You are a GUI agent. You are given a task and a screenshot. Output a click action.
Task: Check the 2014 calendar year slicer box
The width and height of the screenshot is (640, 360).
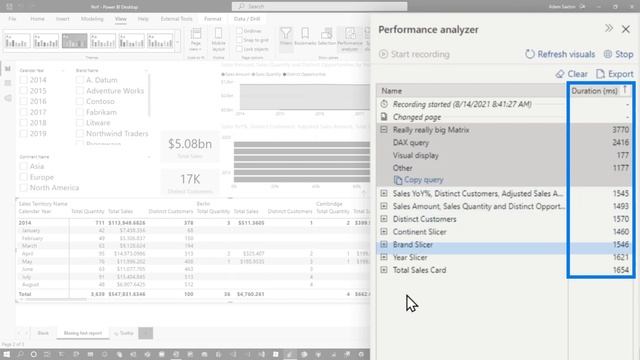(24, 80)
